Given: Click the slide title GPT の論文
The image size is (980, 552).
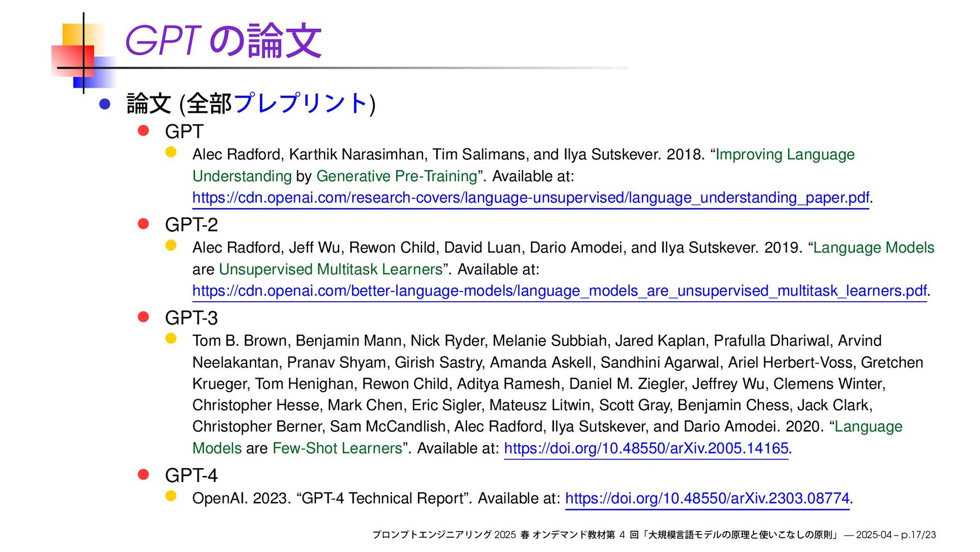Looking at the screenshot, I should point(223,41).
